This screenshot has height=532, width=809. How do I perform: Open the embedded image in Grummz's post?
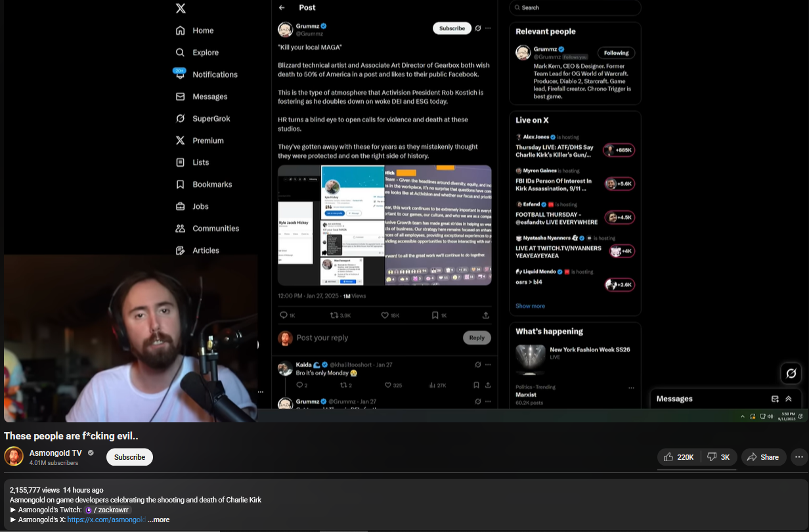[384, 225]
